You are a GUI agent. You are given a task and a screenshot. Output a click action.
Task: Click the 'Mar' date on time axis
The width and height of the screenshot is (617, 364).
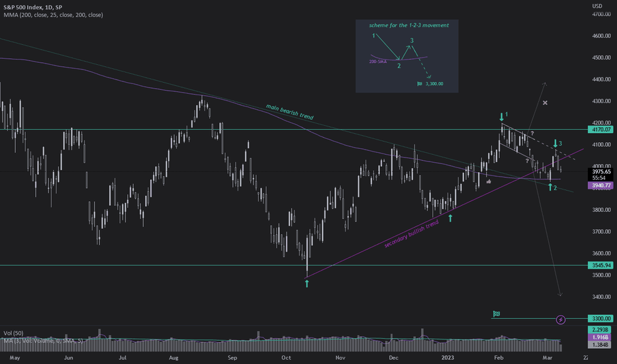547,357
